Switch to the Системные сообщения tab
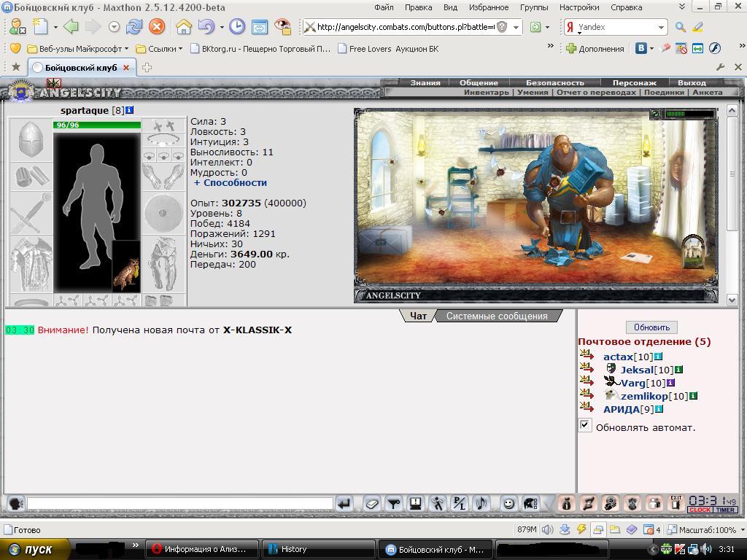Screen dimensions: 747x560 pyautogui.click(x=497, y=316)
